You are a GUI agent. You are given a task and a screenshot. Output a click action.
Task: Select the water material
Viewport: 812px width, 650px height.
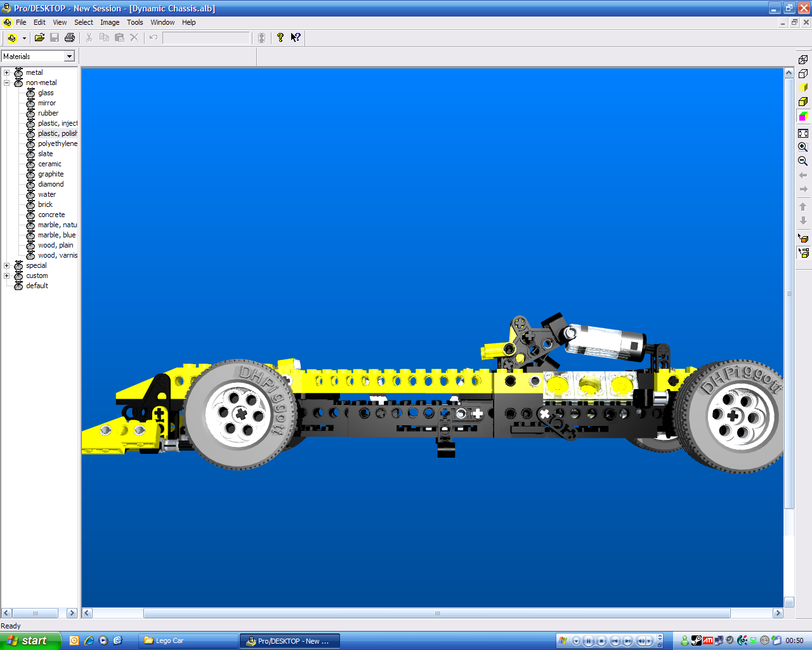47,194
